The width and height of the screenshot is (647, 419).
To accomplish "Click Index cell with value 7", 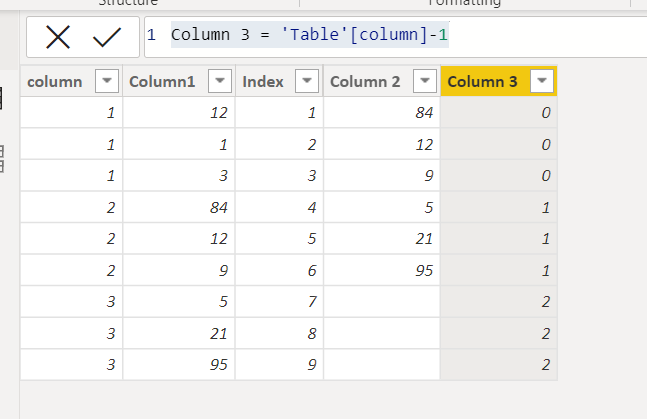I will click(x=279, y=302).
